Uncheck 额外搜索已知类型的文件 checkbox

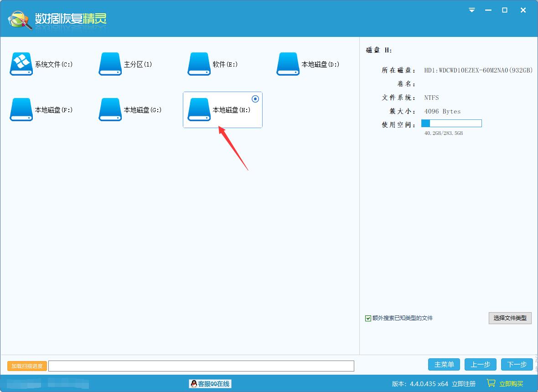[368, 318]
